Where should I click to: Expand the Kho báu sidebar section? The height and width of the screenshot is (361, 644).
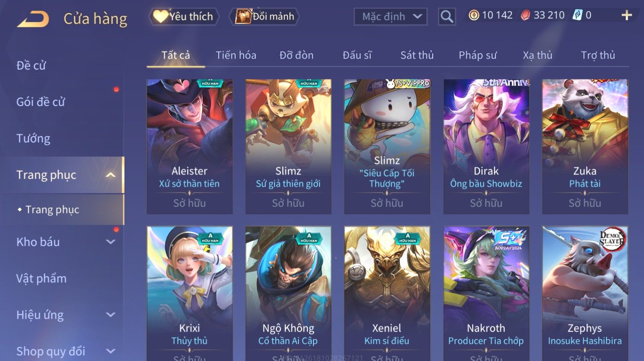tap(111, 242)
